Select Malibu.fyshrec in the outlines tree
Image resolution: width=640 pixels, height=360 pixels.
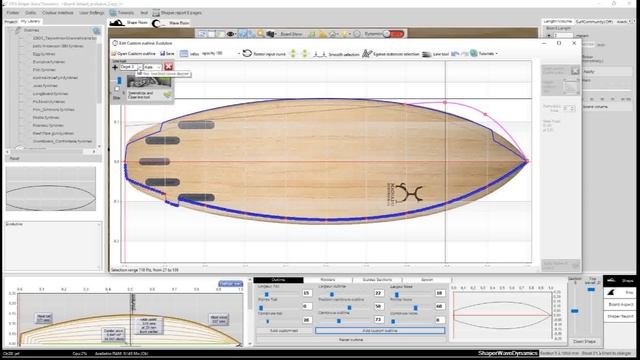(46, 118)
